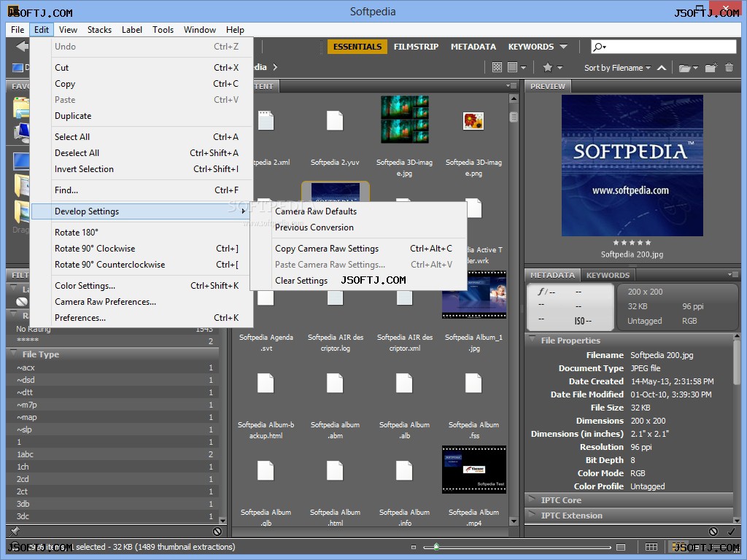
Task: Select Softpedia album.abm file icon
Action: point(335,384)
